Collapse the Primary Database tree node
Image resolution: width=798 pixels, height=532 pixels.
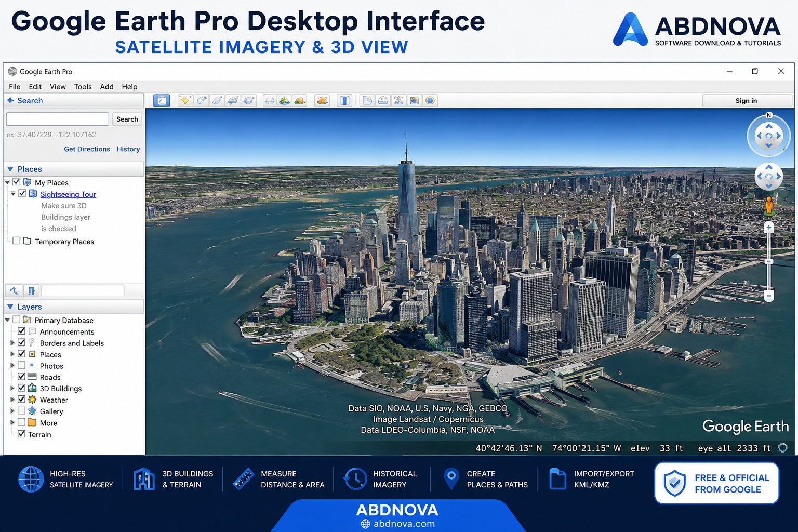pyautogui.click(x=7, y=320)
